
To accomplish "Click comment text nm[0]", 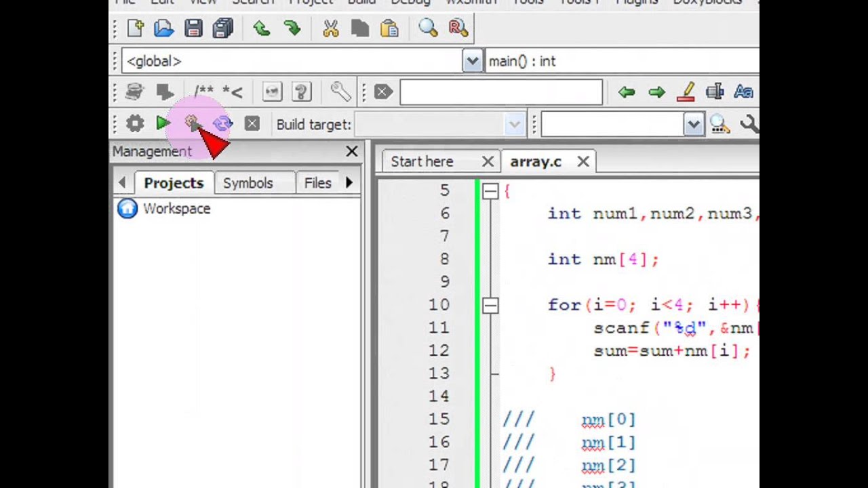I will [608, 420].
